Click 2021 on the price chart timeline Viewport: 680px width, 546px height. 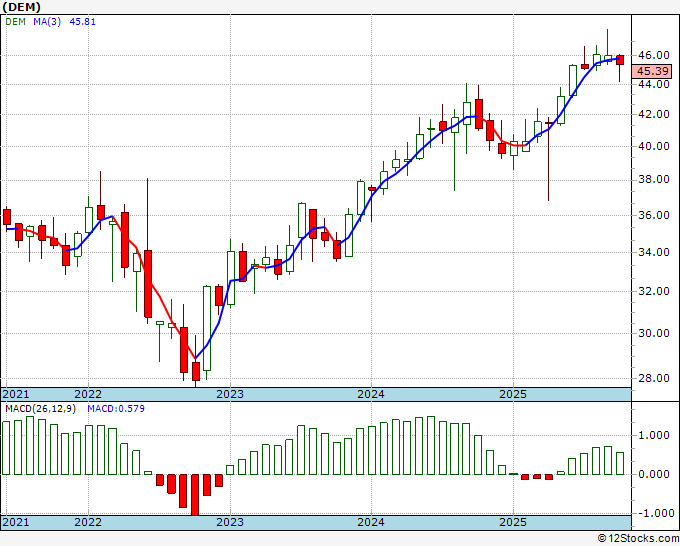(x=16, y=394)
